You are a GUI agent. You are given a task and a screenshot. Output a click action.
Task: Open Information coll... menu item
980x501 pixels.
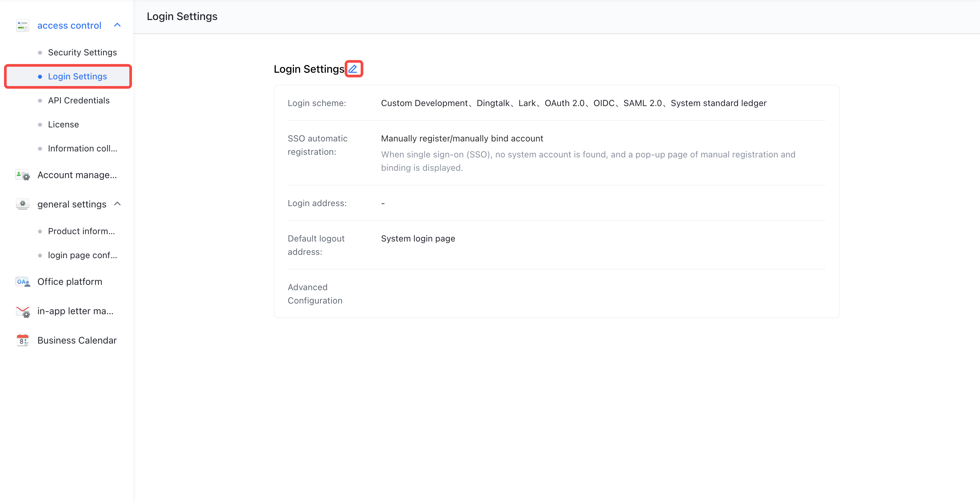click(83, 148)
